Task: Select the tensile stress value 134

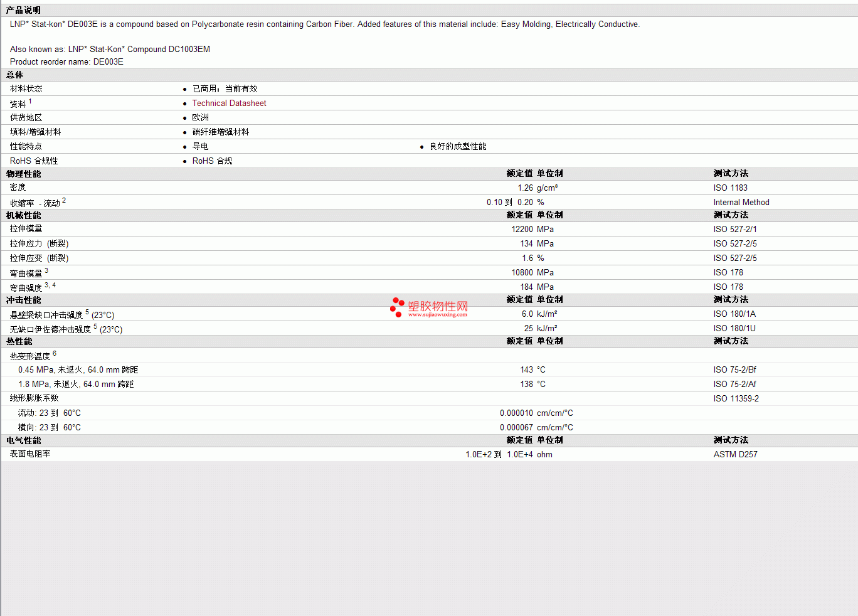Action: pos(526,244)
